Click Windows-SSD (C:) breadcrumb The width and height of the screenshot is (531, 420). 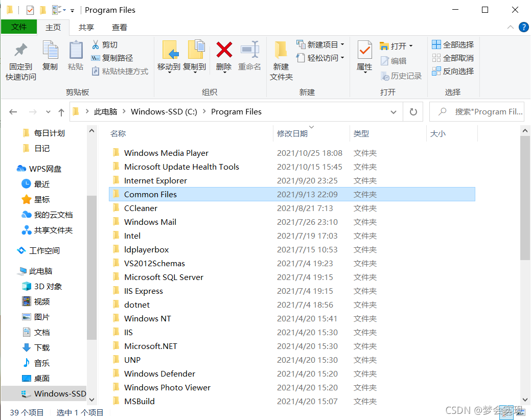164,112
